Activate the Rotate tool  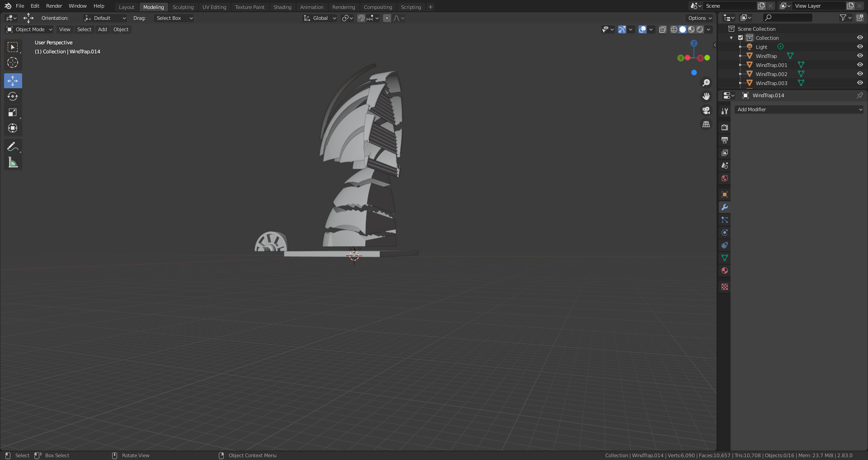13,96
